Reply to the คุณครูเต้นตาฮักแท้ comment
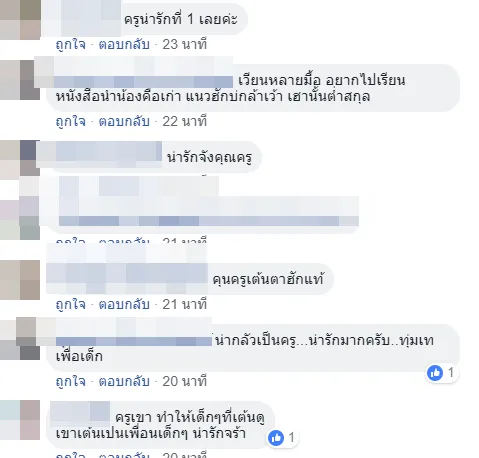Image resolution: width=479 pixels, height=458 pixels. (124, 304)
